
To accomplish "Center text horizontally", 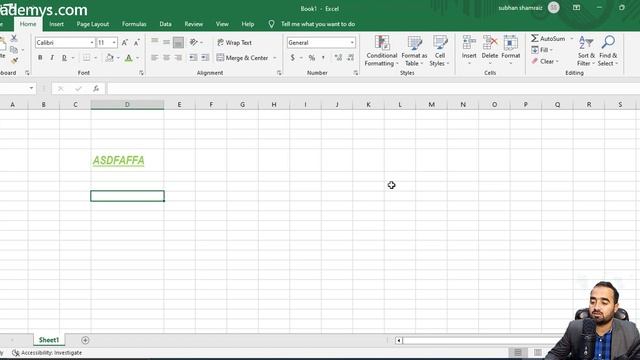I will pyautogui.click(x=167, y=58).
